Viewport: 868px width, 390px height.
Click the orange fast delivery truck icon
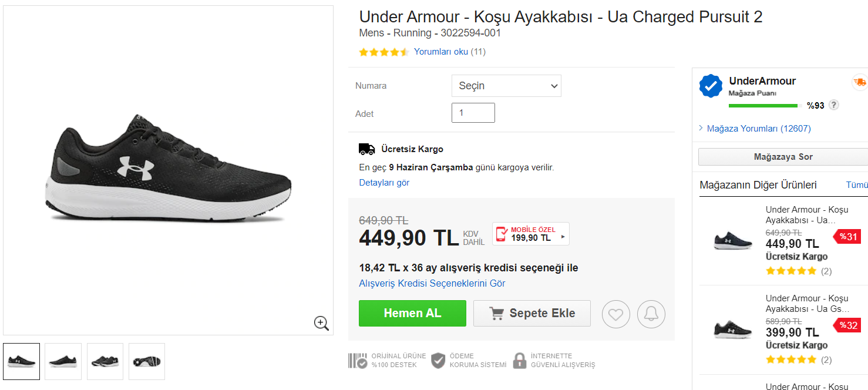pyautogui.click(x=860, y=82)
